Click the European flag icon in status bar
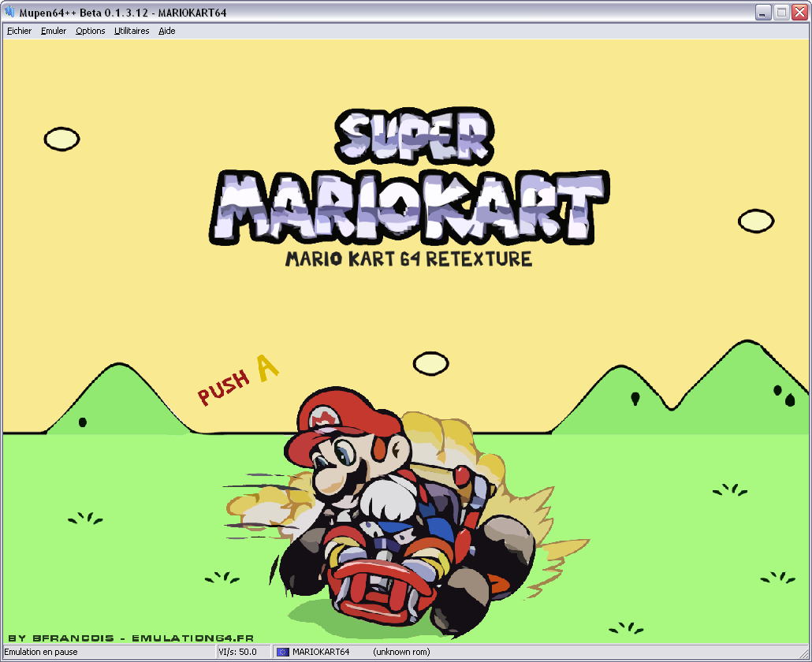The image size is (812, 662). click(x=282, y=653)
